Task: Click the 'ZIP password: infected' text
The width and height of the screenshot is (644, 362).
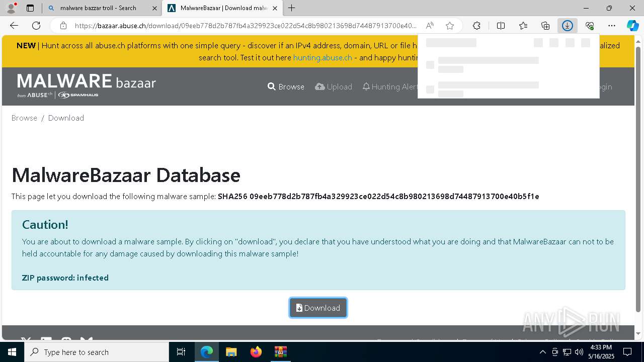Action: [x=65, y=278]
